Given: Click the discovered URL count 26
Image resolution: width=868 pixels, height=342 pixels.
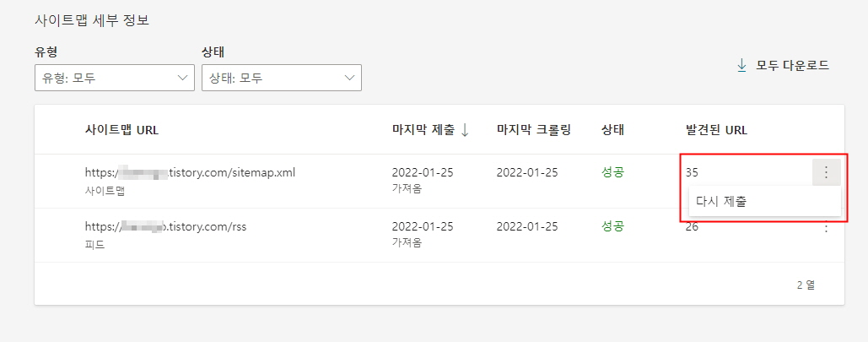Looking at the screenshot, I should [x=692, y=226].
